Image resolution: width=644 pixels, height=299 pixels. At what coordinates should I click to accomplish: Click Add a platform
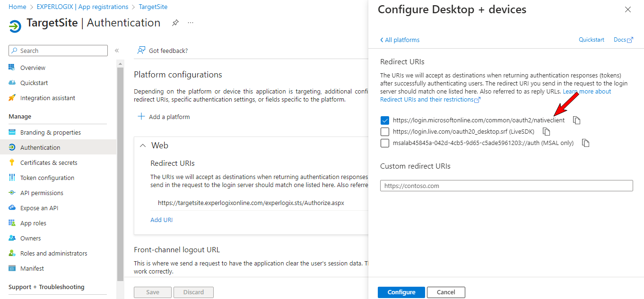coord(164,117)
